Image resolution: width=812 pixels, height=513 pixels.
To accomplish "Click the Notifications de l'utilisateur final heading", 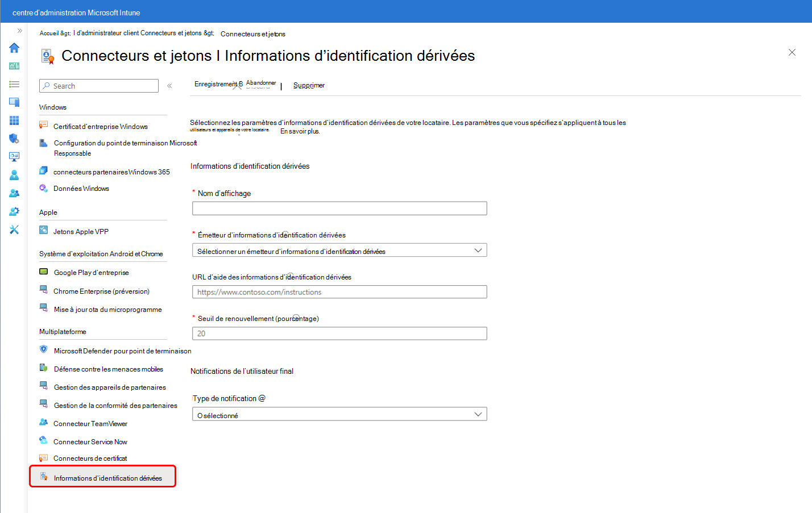I will 242,371.
